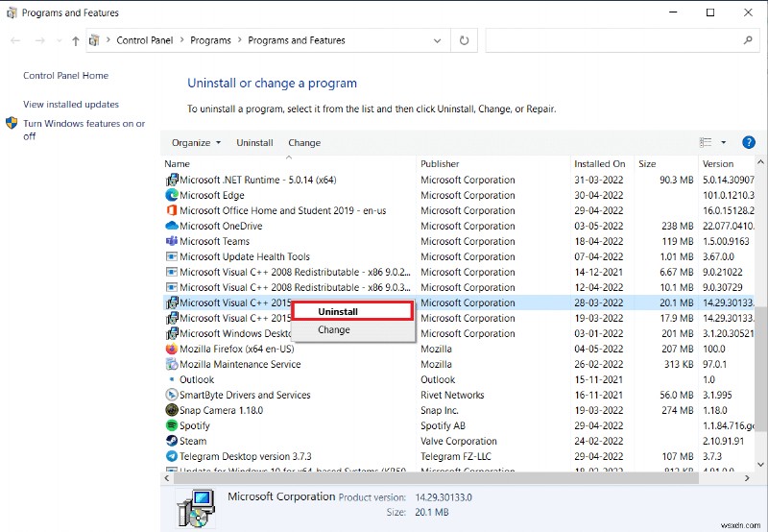The image size is (768, 532).
Task: Click the Telegram Desktop icon
Action: [x=172, y=456]
